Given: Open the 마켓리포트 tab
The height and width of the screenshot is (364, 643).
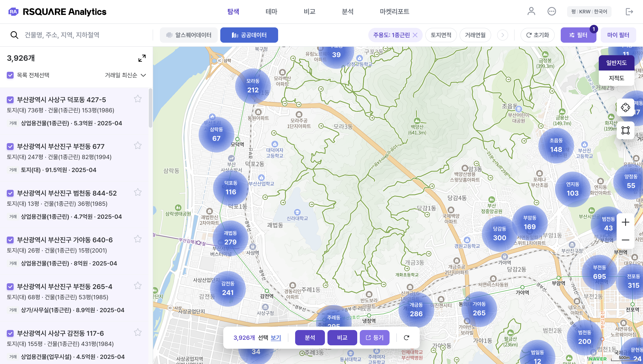Looking at the screenshot, I should 394,11.
